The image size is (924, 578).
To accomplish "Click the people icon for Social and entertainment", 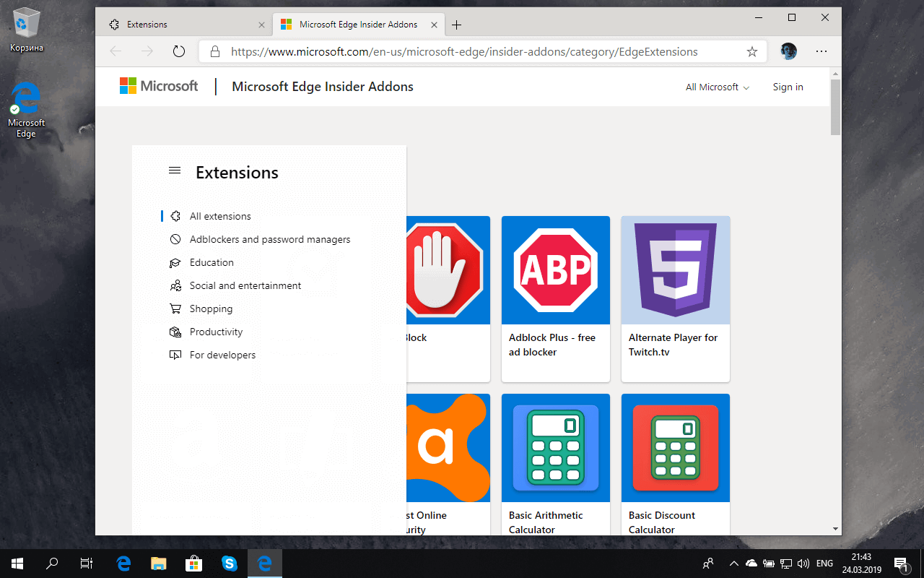I will click(175, 285).
